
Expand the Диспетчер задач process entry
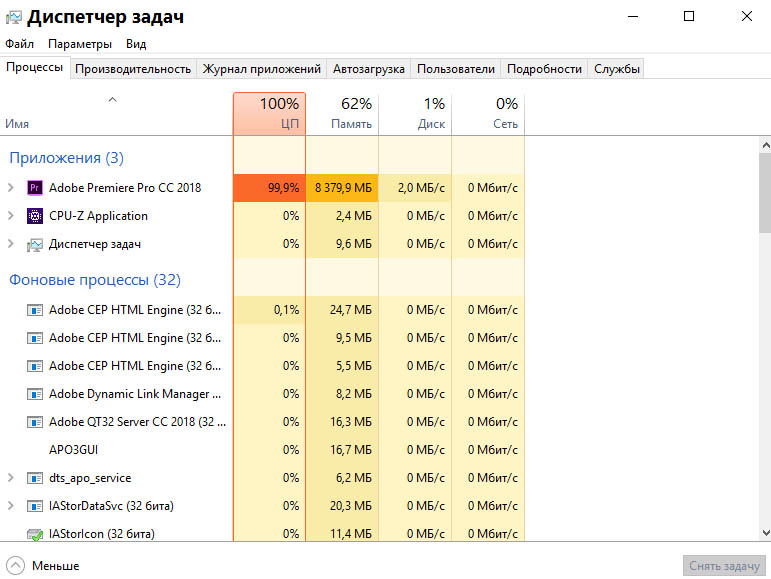pyautogui.click(x=11, y=244)
